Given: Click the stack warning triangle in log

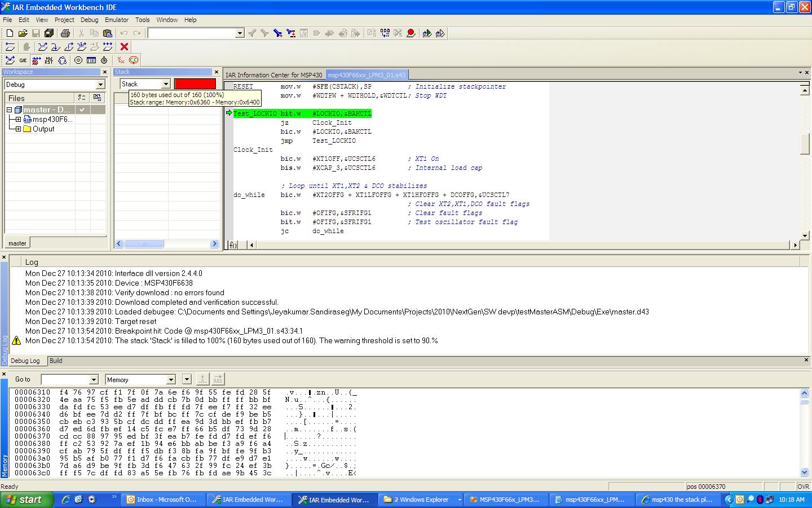Looking at the screenshot, I should pyautogui.click(x=16, y=341).
